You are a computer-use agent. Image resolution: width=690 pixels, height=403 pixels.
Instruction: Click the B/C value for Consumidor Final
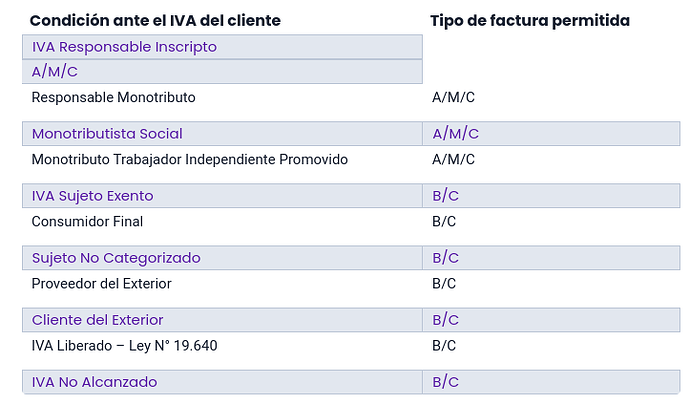coord(445,221)
